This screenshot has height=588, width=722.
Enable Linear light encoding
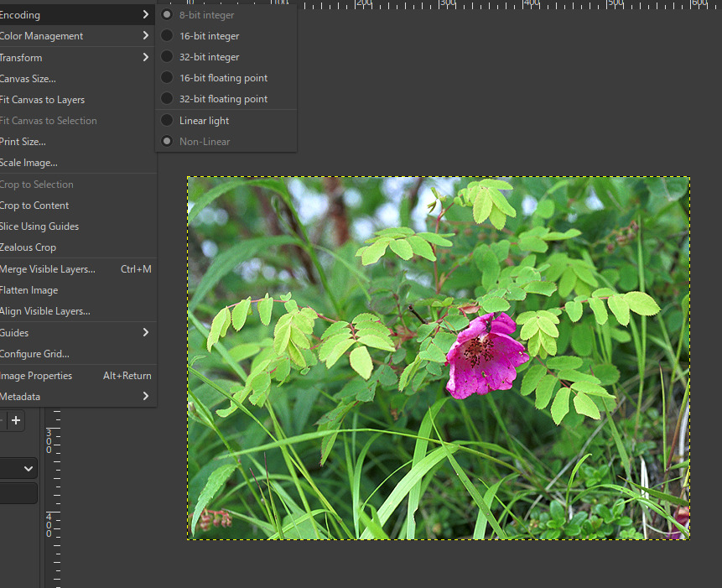[x=204, y=121]
